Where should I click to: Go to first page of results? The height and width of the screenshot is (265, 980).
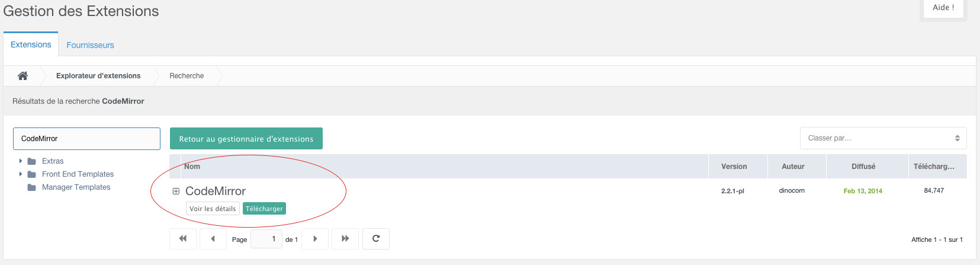(x=183, y=238)
